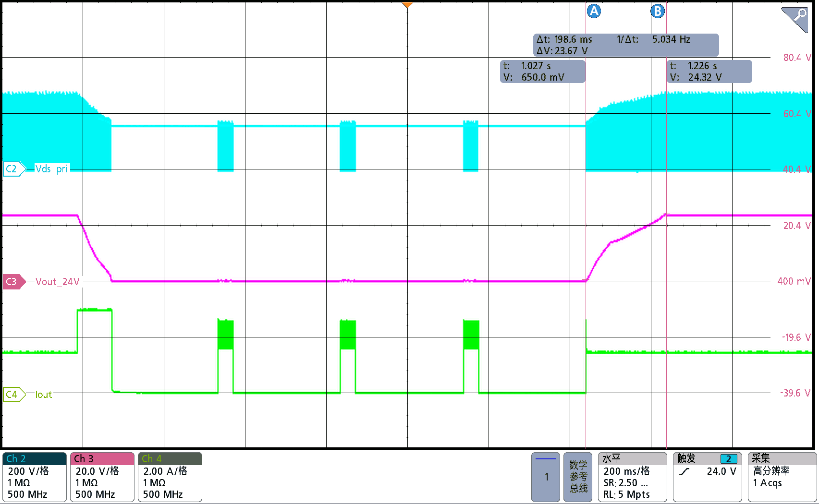The height and width of the screenshot is (504, 819).
Task: Click the 80.4 V scale label
Action: 797,58
